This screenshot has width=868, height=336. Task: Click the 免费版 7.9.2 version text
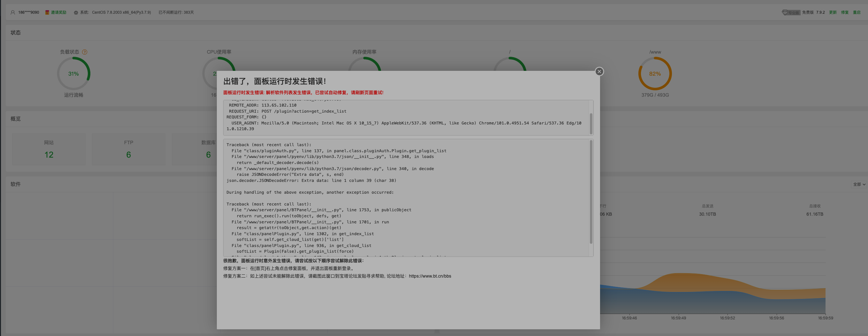point(813,12)
